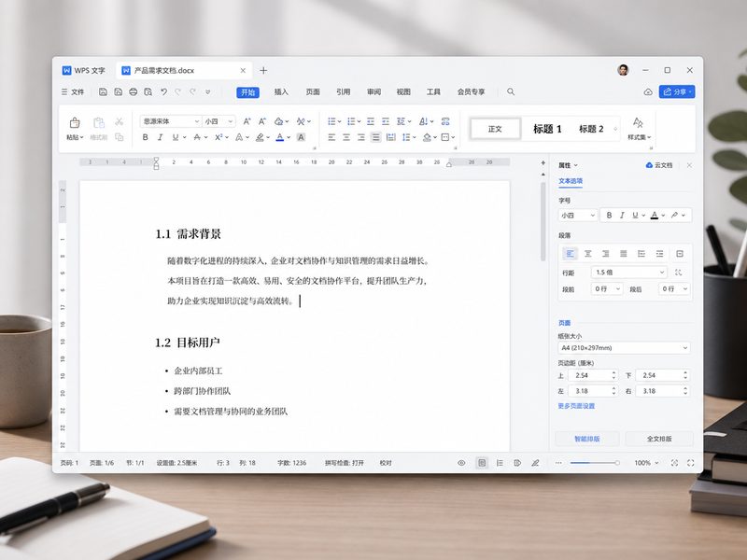
Task: Switch to the 插入 ribbon tab
Action: (281, 91)
